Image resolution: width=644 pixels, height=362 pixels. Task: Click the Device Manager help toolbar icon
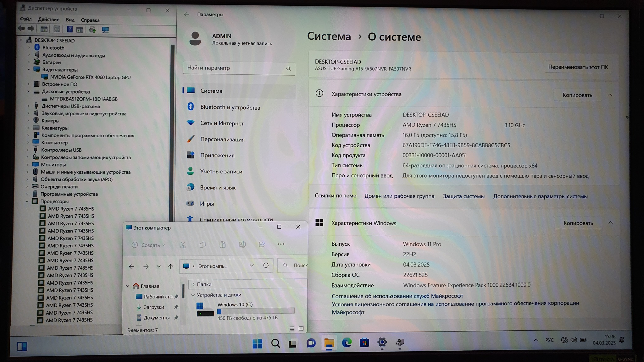tap(69, 30)
